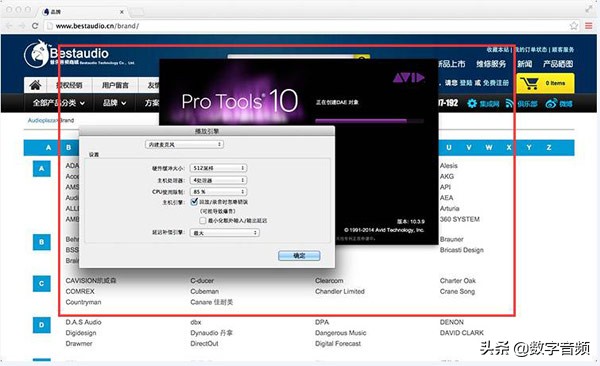Image resolution: width=600 pixels, height=366 pixels.
Task: Open the 硬件缓冲大小 dropdown showing 512
Action: [218, 168]
